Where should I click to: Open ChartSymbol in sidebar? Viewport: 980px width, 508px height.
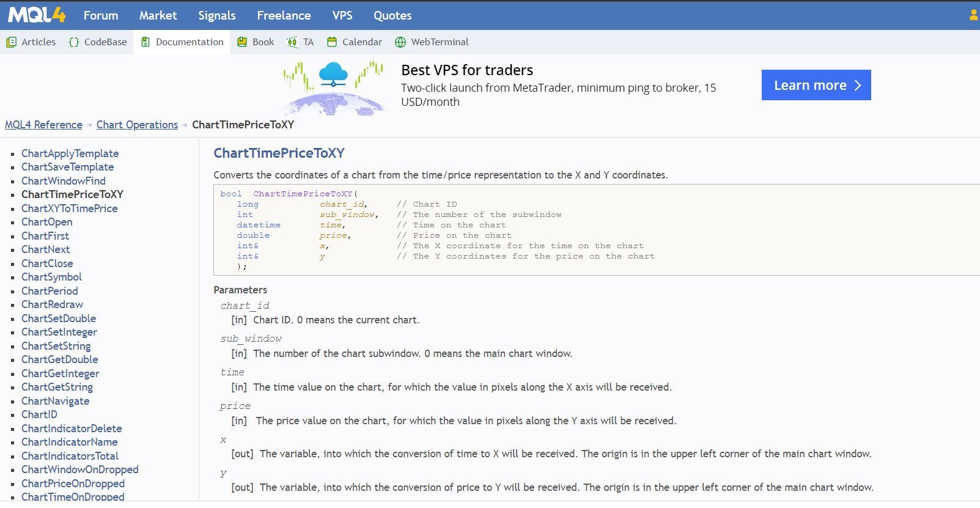pyautogui.click(x=51, y=277)
